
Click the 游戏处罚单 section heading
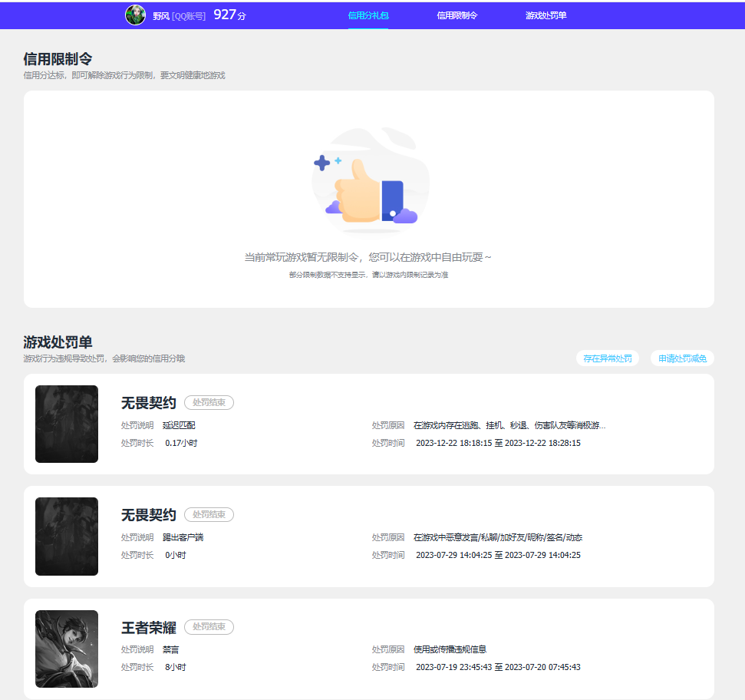pyautogui.click(x=58, y=342)
